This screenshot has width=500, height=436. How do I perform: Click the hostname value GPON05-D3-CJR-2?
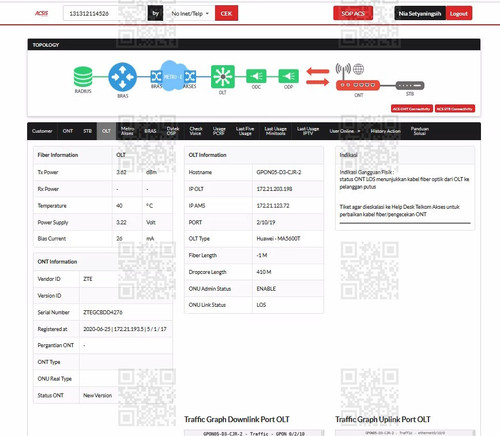(x=279, y=172)
